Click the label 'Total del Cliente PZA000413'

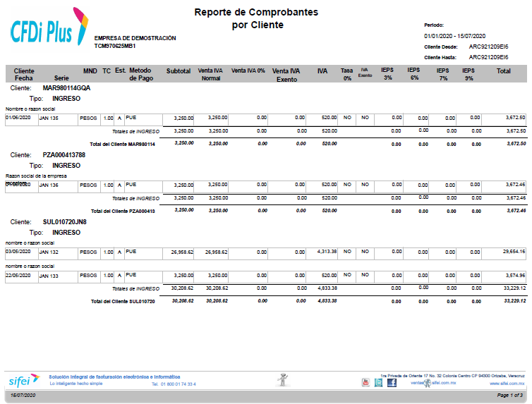(x=123, y=211)
